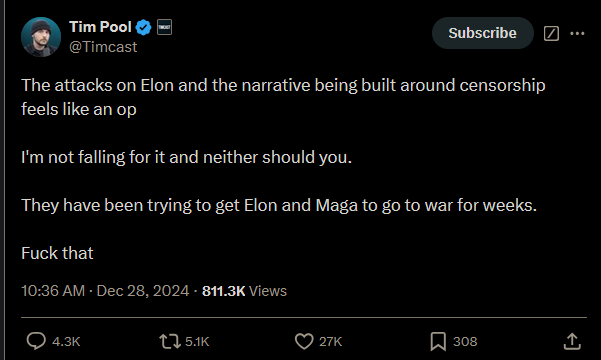Viewport: 601px width, 360px height.
Task: Subscribe to Tim Pool
Action: point(483,33)
